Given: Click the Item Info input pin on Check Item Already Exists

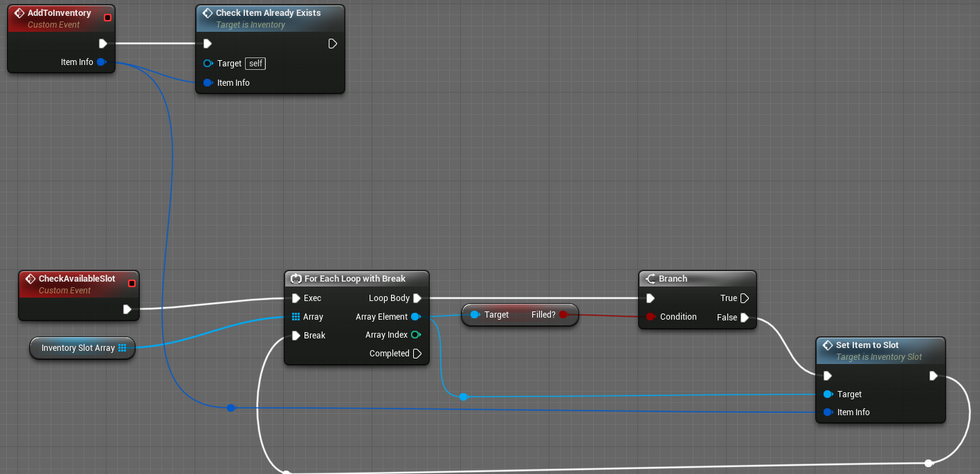Looking at the screenshot, I should click(208, 83).
